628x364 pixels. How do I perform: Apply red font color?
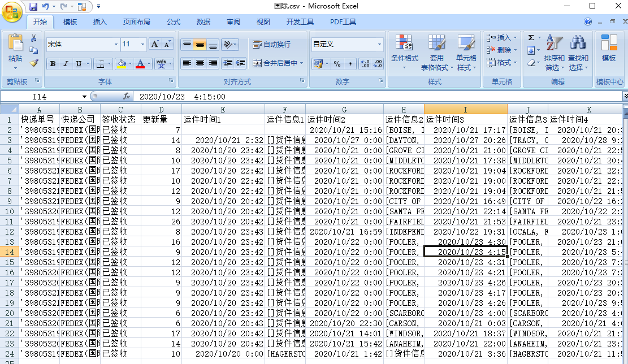[140, 64]
